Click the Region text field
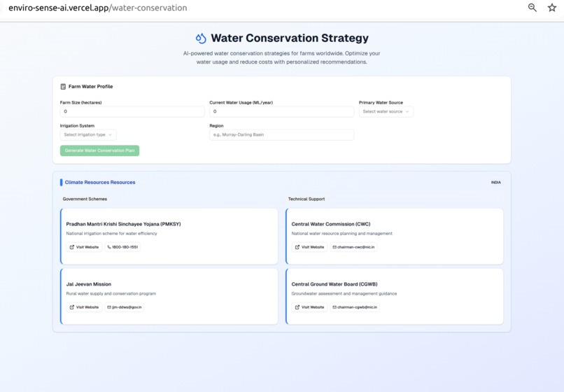 [x=281, y=134]
